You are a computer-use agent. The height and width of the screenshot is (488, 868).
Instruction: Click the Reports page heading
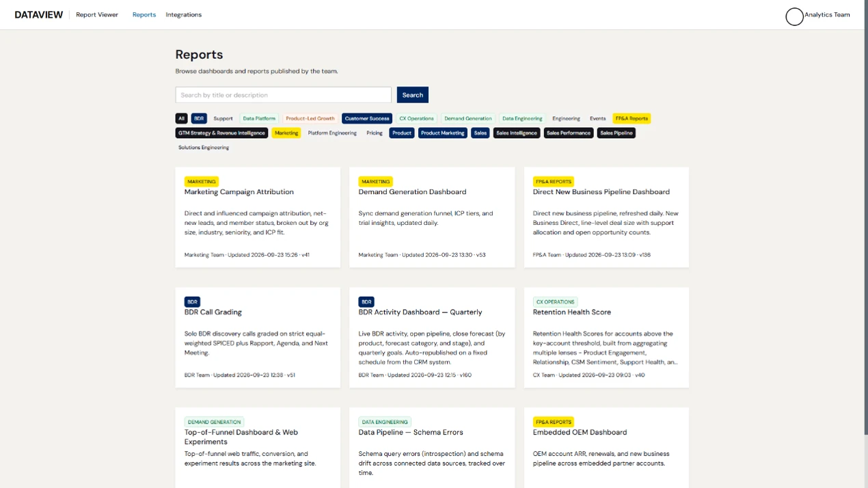coord(199,55)
